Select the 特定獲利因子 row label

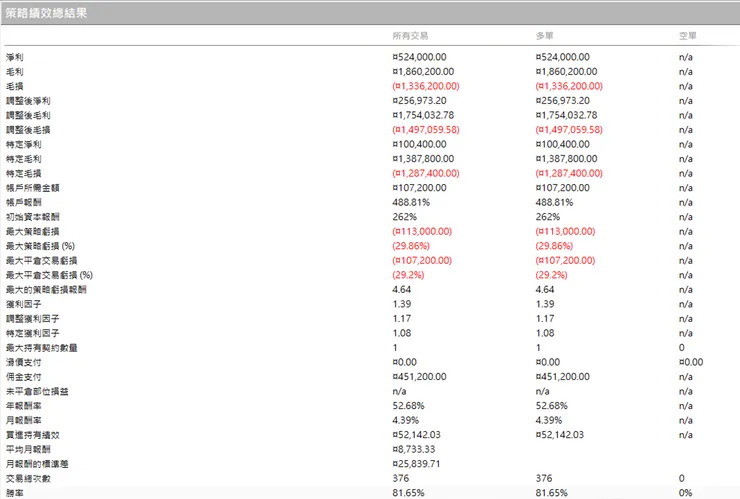[33, 333]
